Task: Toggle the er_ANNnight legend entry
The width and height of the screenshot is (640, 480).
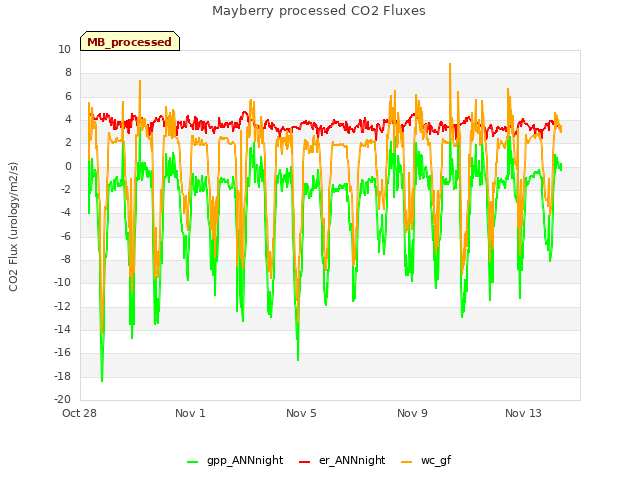Action: coord(342,460)
